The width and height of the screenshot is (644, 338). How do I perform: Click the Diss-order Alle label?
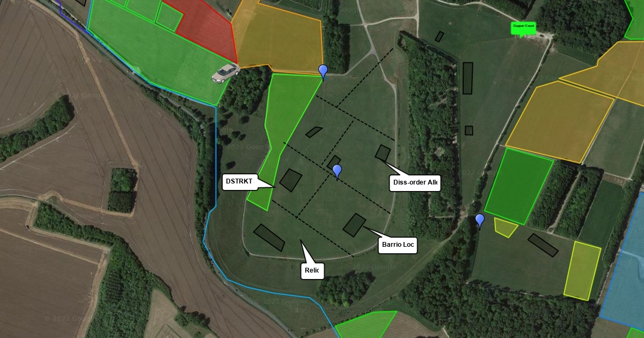[x=415, y=183]
